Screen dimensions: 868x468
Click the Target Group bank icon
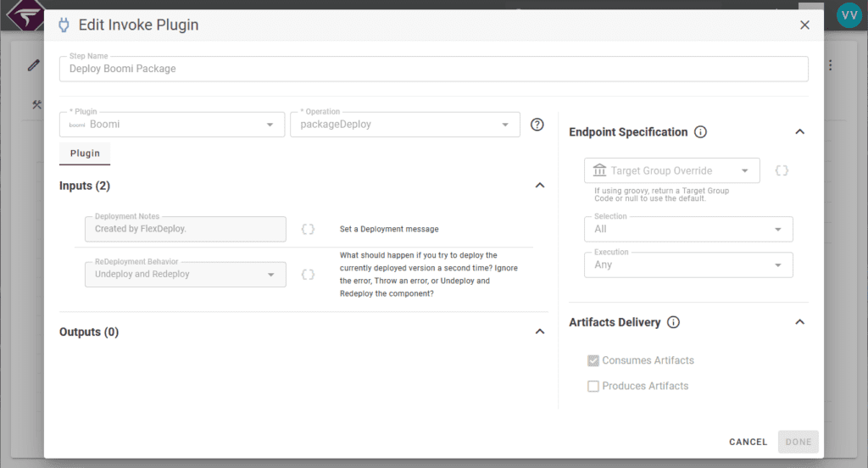[x=599, y=170]
